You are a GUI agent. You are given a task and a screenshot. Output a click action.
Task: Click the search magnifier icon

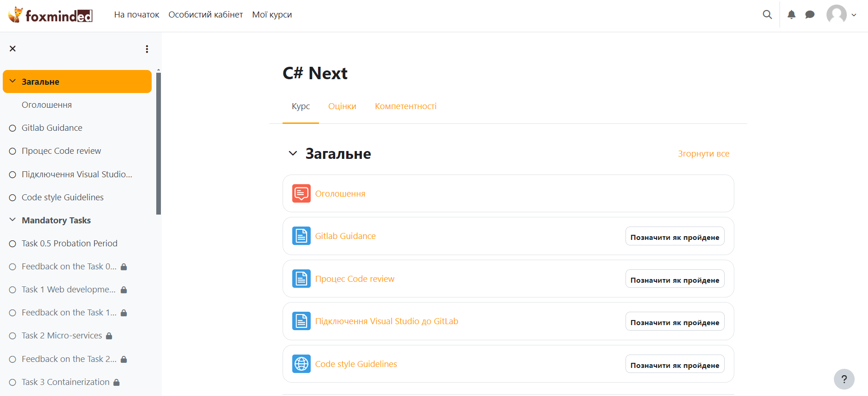[x=767, y=15]
